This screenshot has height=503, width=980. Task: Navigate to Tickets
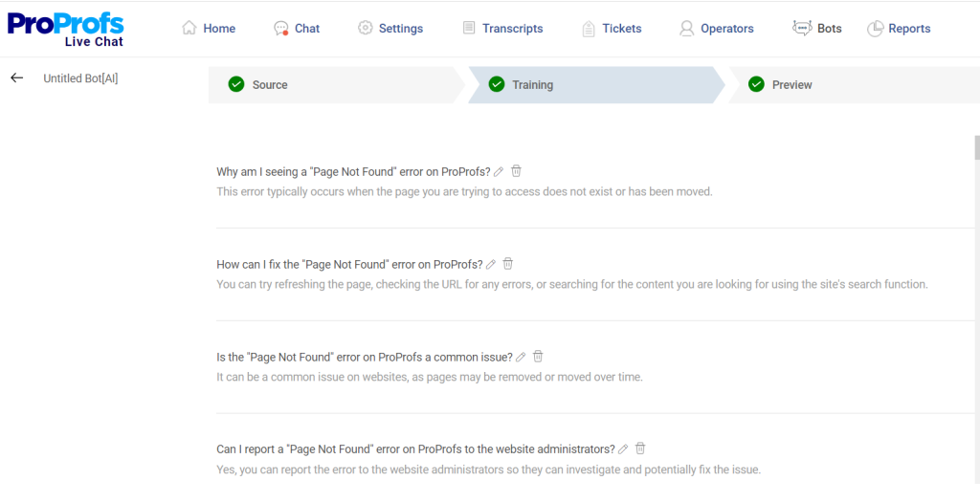coord(612,29)
